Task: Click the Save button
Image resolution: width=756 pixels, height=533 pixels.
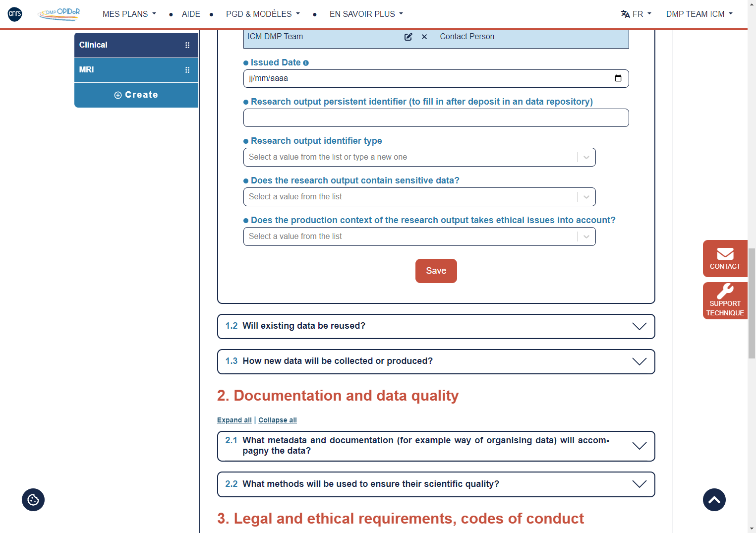Action: (x=436, y=271)
